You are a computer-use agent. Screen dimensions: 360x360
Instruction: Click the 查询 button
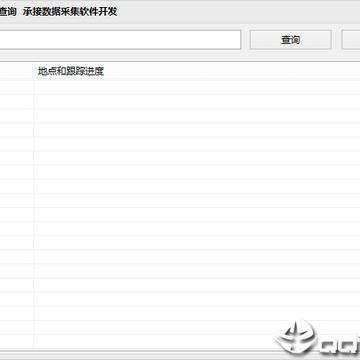click(290, 40)
